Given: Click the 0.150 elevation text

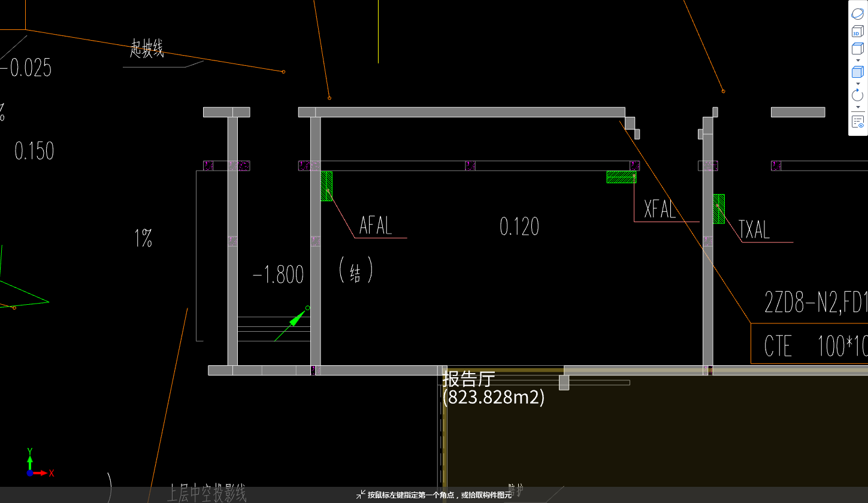Looking at the screenshot, I should click(34, 150).
